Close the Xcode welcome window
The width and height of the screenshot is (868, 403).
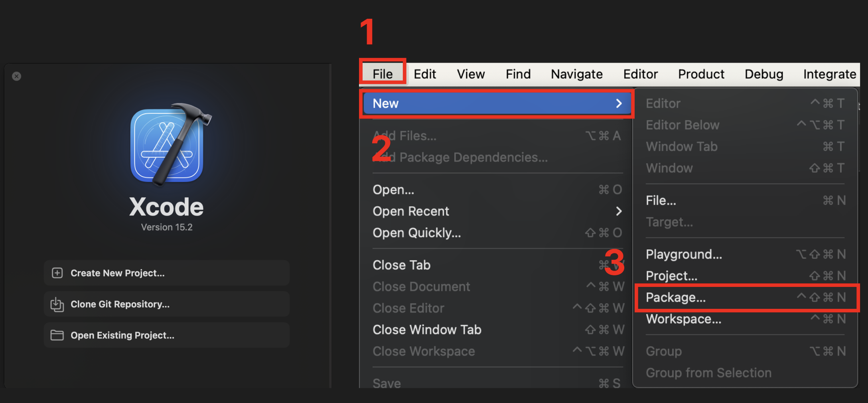pyautogui.click(x=16, y=76)
